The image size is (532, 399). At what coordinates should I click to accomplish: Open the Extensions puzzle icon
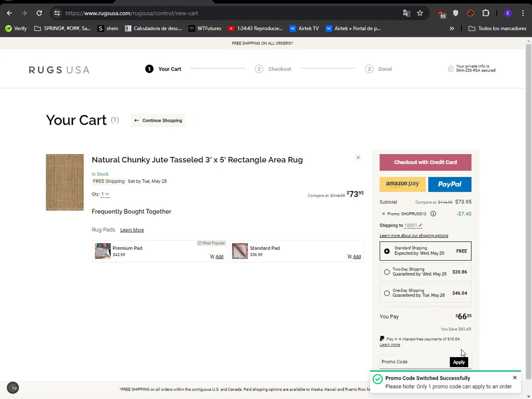tap(486, 13)
